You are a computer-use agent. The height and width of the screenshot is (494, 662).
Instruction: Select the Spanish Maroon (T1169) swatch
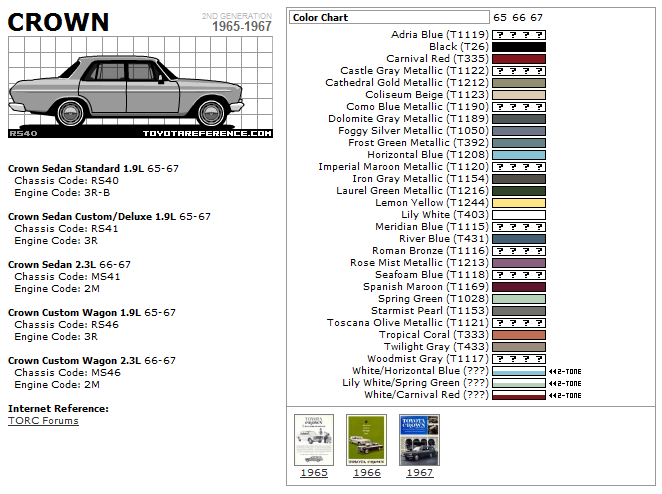pyautogui.click(x=519, y=287)
